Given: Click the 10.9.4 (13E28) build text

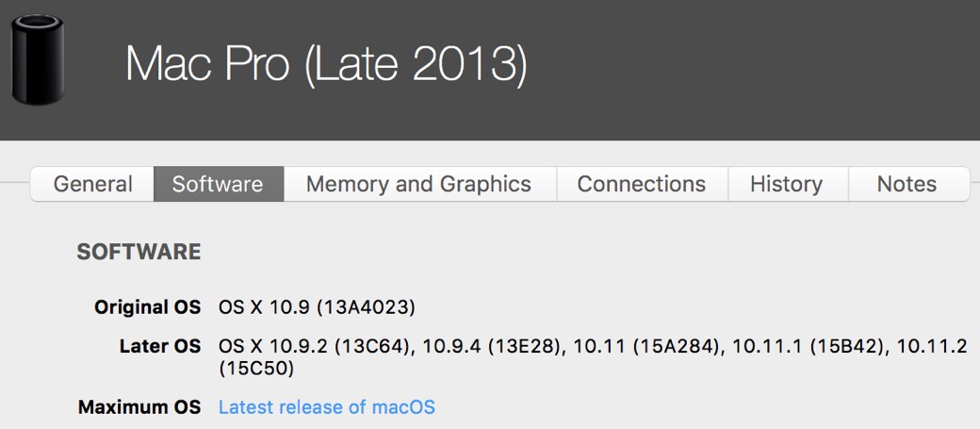Looking at the screenshot, I should tap(491, 346).
